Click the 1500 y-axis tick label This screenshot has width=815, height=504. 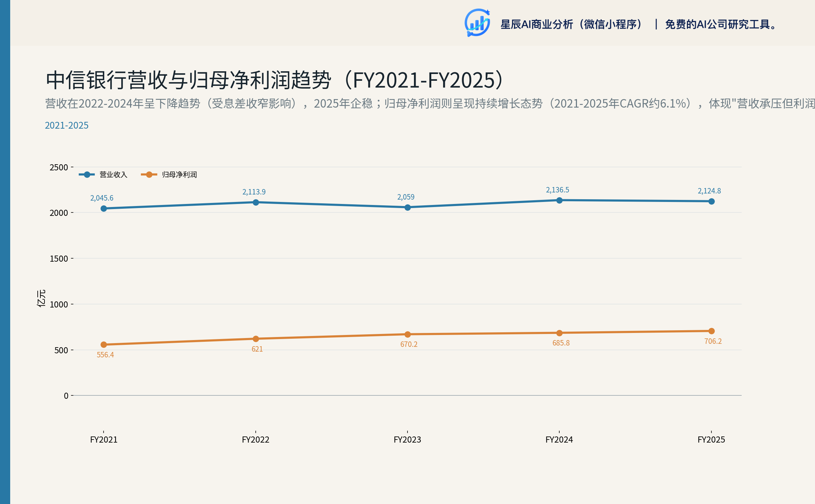click(59, 259)
